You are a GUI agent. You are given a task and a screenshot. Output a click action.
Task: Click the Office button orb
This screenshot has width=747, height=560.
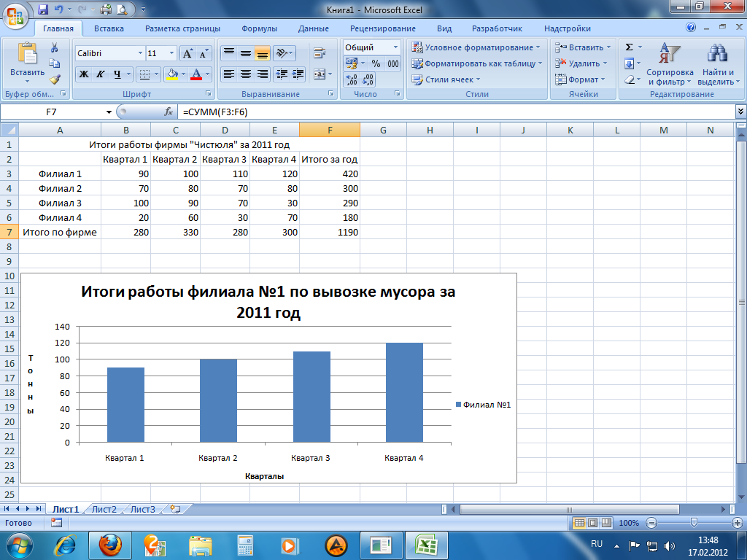(15, 16)
